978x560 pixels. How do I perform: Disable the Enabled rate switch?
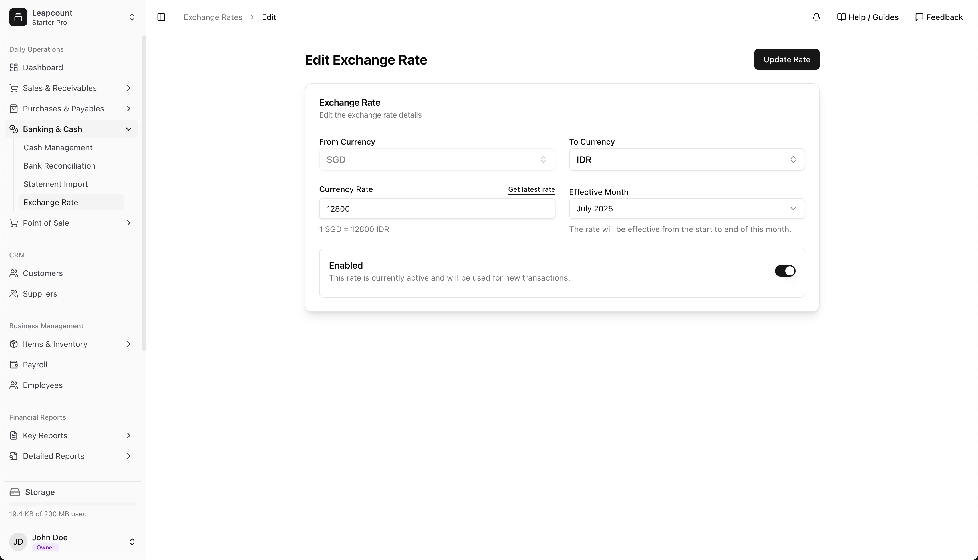pyautogui.click(x=785, y=271)
